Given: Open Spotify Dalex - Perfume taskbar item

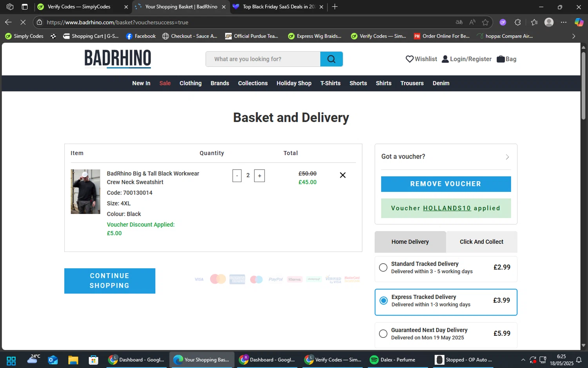Looking at the screenshot, I should [x=398, y=360].
